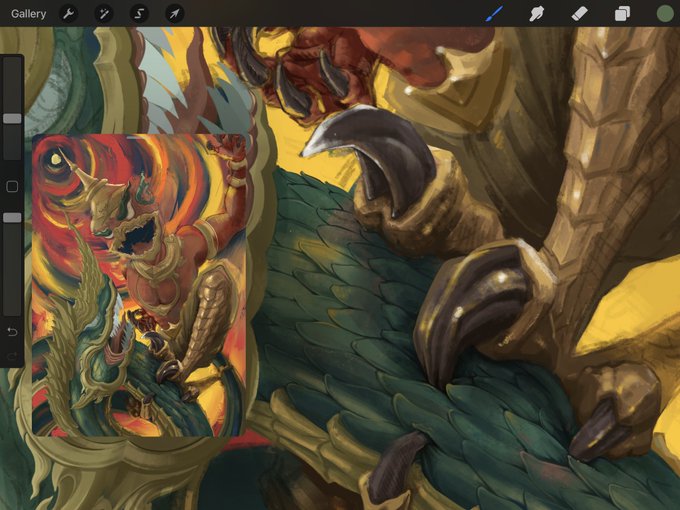The image size is (680, 510).
Task: Open the active color picker circle
Action: click(x=665, y=13)
